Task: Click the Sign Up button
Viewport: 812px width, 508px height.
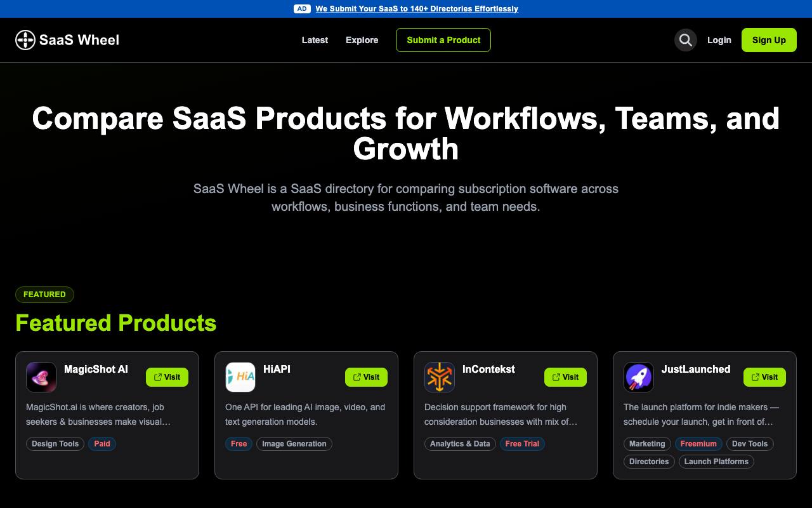Action: [x=769, y=40]
